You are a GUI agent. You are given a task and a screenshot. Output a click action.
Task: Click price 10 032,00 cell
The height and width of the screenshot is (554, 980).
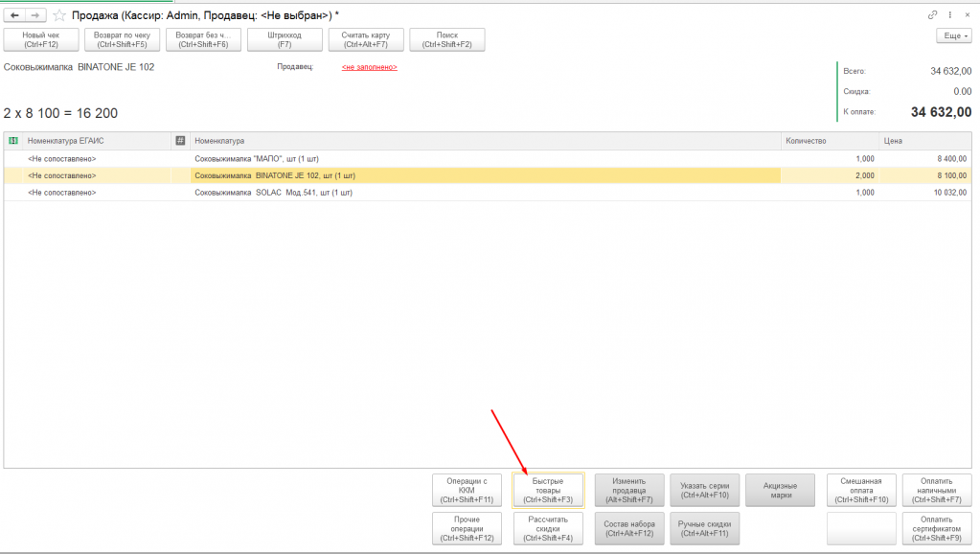(x=925, y=193)
